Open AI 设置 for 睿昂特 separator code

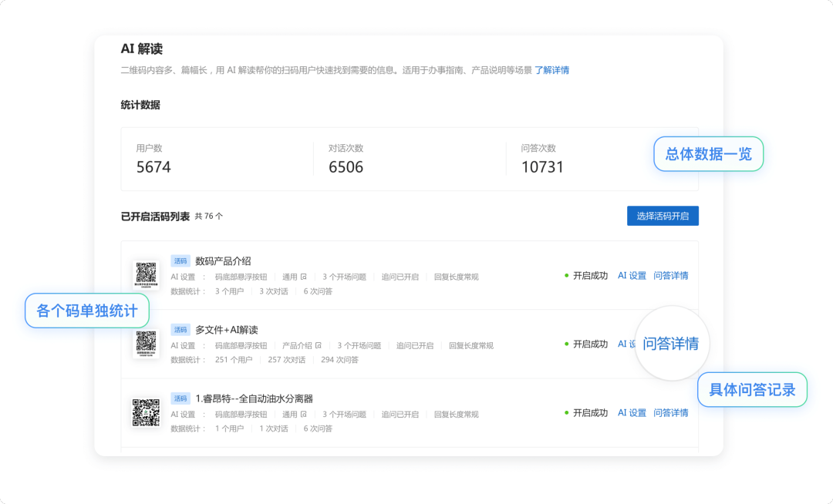pyautogui.click(x=632, y=412)
